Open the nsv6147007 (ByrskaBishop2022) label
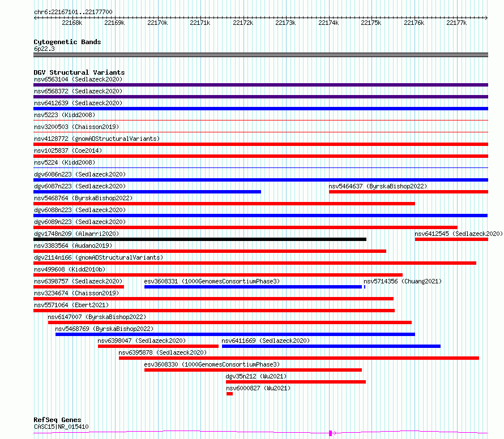 (x=97, y=317)
